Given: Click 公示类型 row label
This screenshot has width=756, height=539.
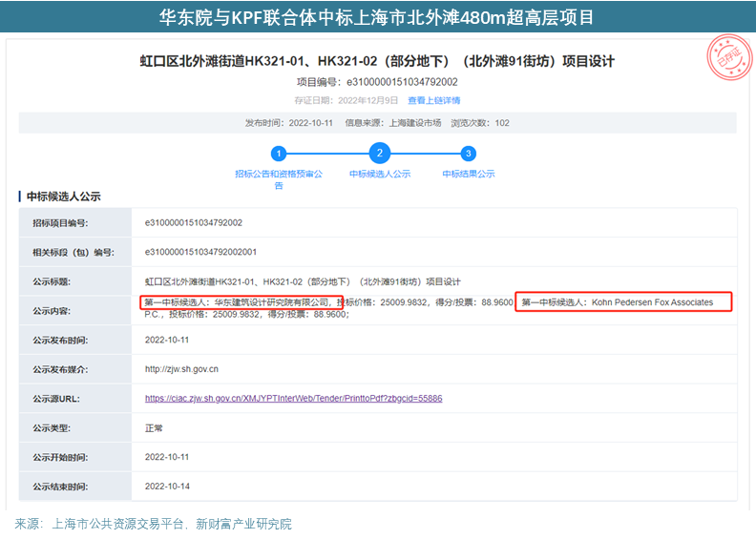Looking at the screenshot, I should coord(52,428).
